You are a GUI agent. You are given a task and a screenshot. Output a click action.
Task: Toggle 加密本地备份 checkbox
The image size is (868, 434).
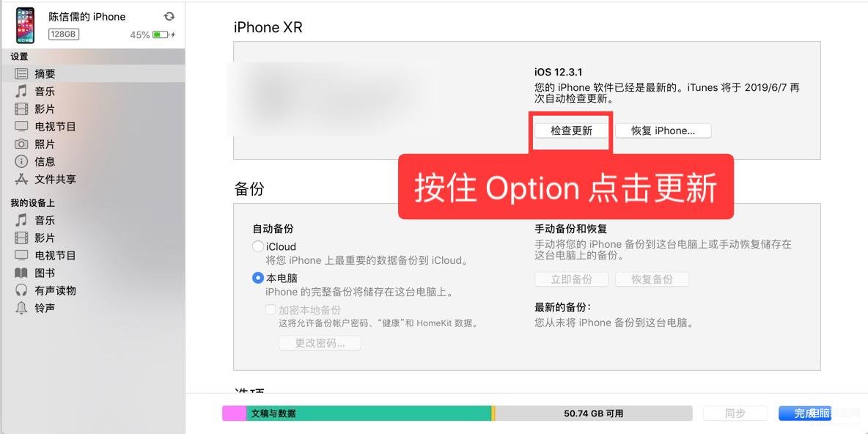[271, 310]
